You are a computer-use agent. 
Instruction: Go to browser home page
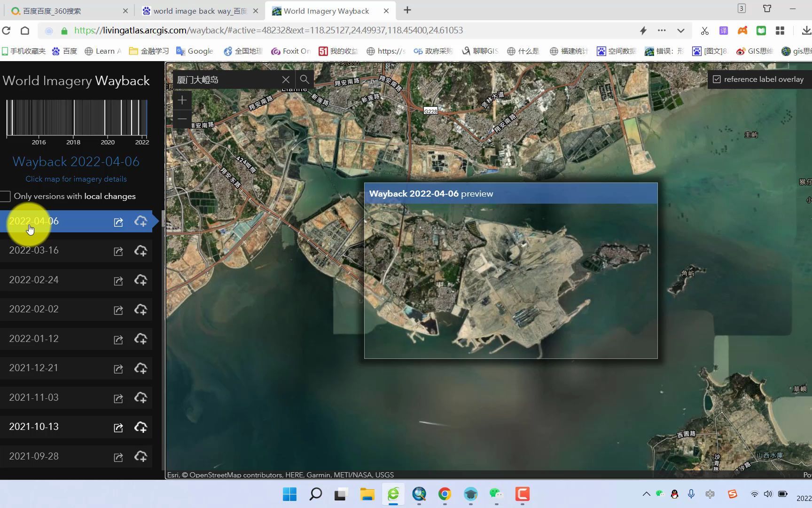point(25,31)
